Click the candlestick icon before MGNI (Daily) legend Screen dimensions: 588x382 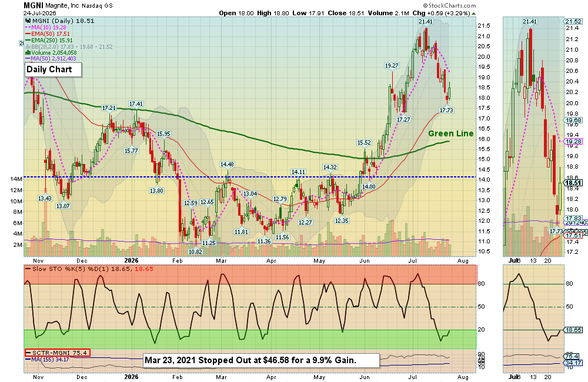point(28,21)
